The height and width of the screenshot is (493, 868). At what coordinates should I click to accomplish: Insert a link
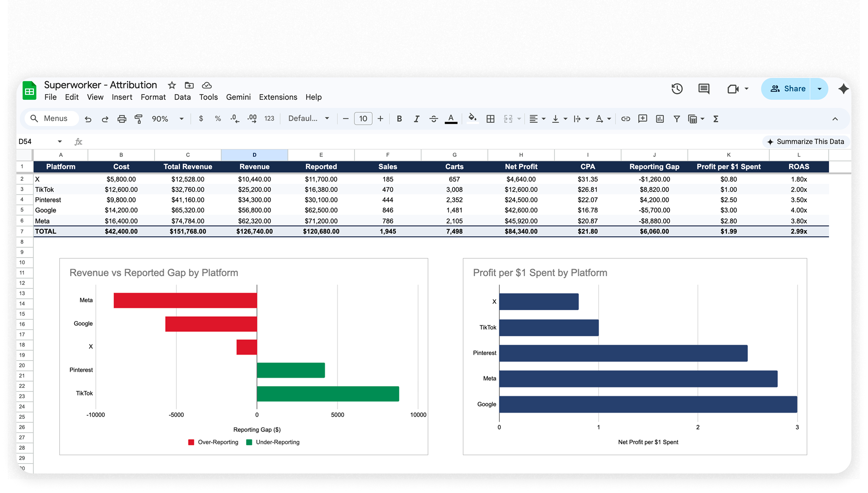626,119
